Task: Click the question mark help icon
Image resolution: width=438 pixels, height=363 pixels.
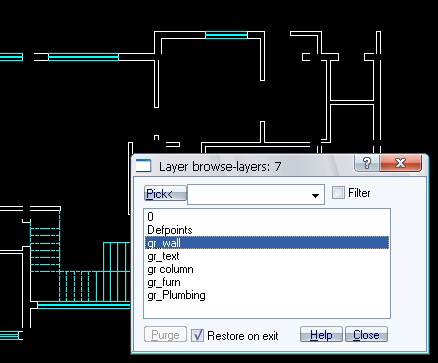Action: coord(367,163)
